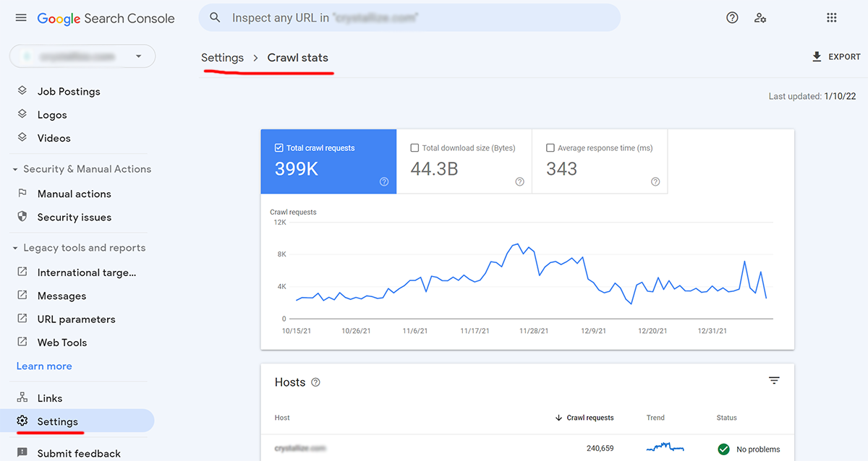The height and width of the screenshot is (461, 868).
Task: Click the URL parameters external-link icon
Action: (x=22, y=319)
